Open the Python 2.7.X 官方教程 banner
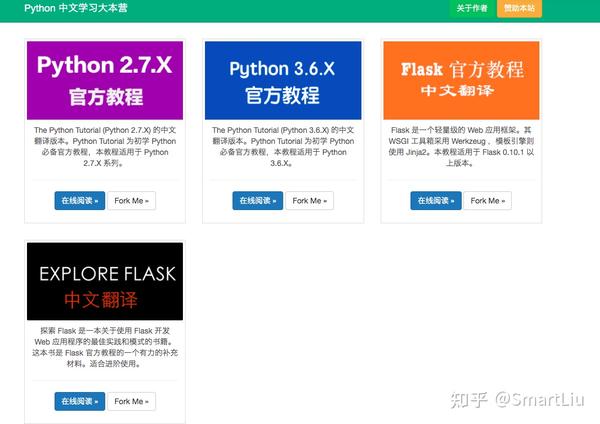This screenshot has width=600, height=424. pos(105,80)
